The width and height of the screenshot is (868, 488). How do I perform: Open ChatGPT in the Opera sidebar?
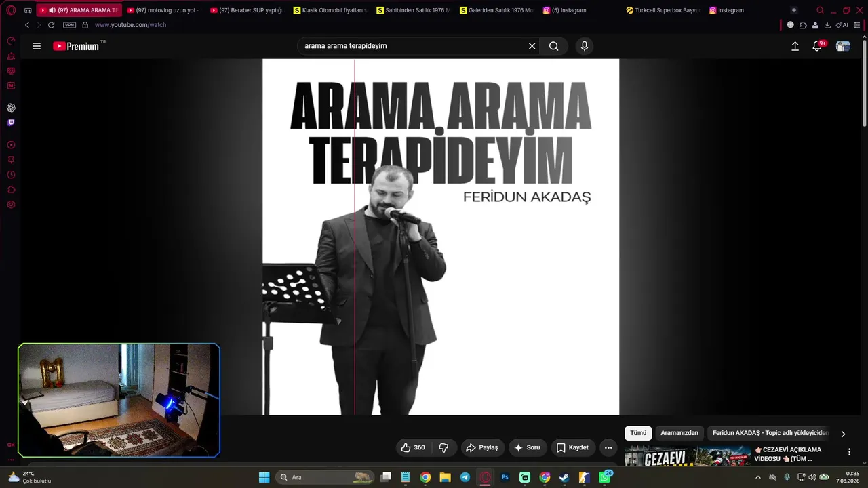[x=11, y=108]
